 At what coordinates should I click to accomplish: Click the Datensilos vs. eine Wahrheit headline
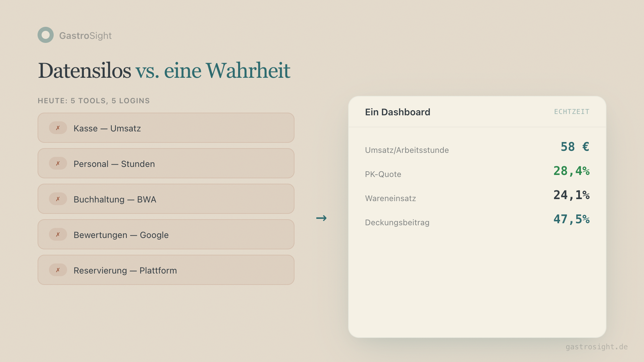click(164, 71)
